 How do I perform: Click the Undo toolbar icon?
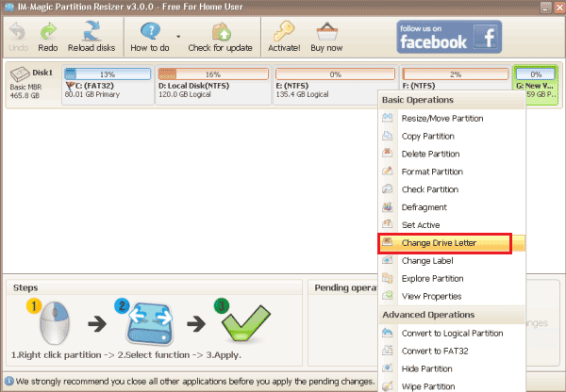click(x=17, y=32)
